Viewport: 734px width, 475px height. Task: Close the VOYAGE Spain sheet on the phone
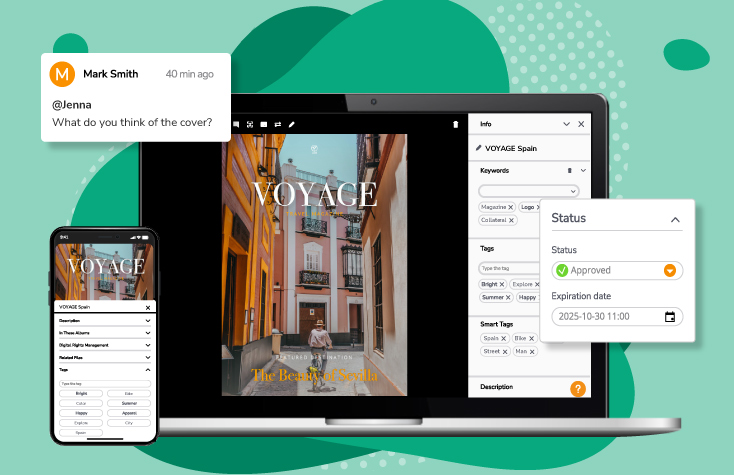(148, 307)
